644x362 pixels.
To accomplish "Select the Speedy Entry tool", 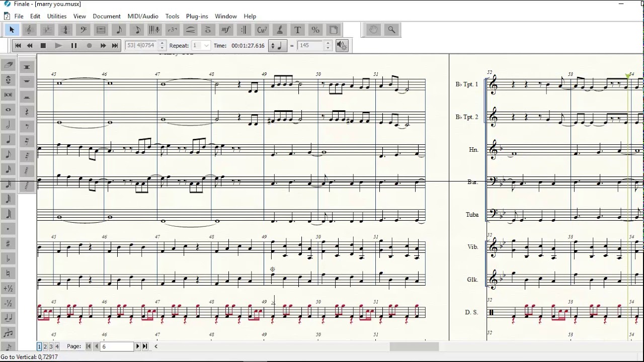I will (x=137, y=30).
